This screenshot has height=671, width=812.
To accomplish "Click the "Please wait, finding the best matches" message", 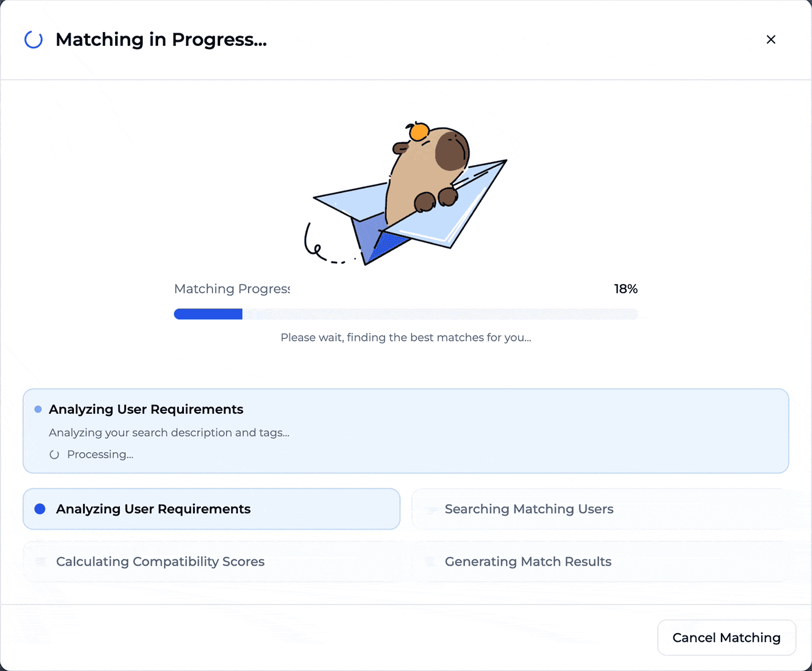I will (406, 338).
